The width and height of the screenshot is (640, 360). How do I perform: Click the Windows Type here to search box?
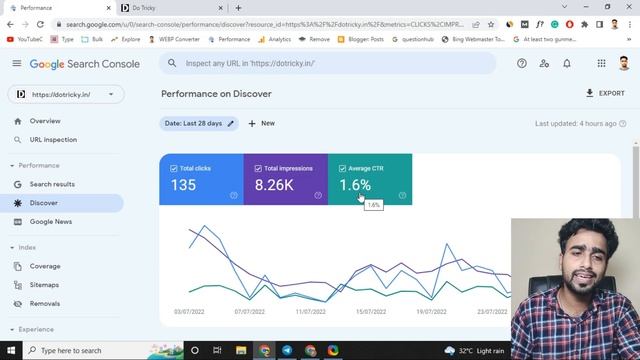[x=103, y=350]
